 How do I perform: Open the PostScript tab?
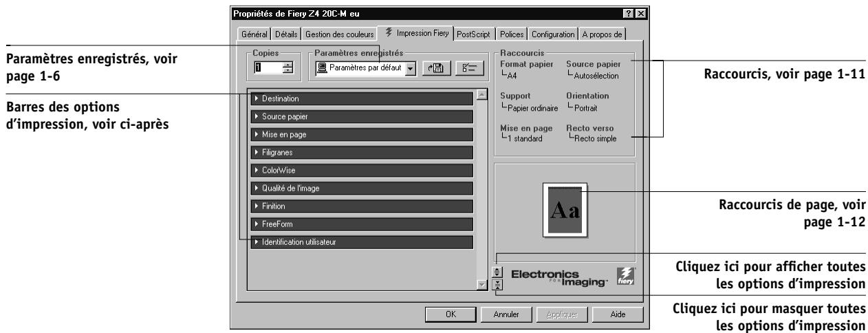474,34
